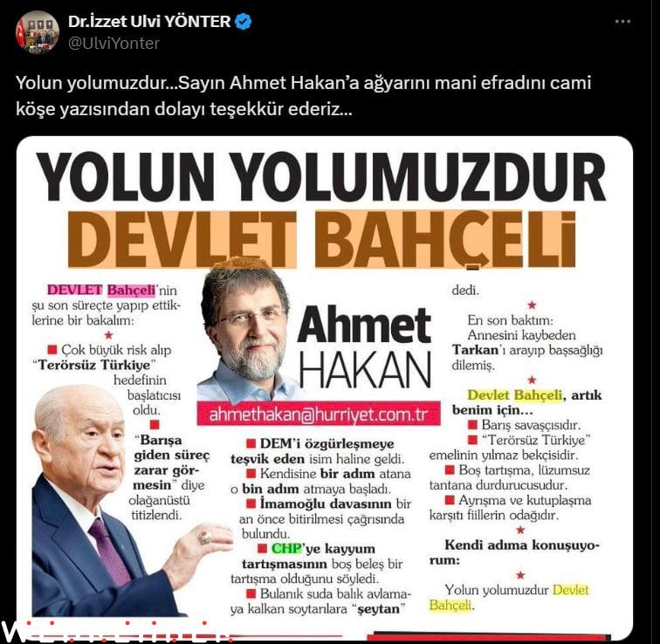Click the tweet text mentioning Ahmet Hakan
Screen dimensions: 660x644
(x=304, y=95)
